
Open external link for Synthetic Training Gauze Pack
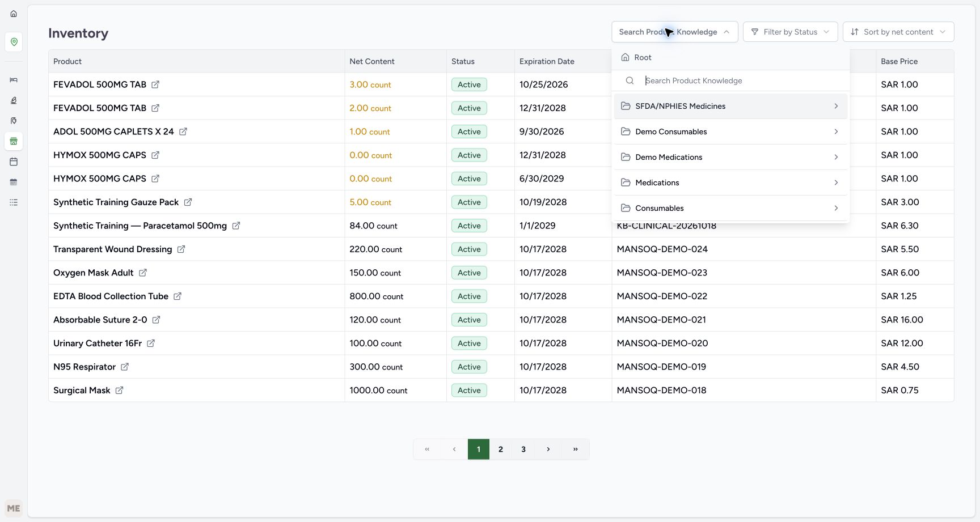pos(188,202)
